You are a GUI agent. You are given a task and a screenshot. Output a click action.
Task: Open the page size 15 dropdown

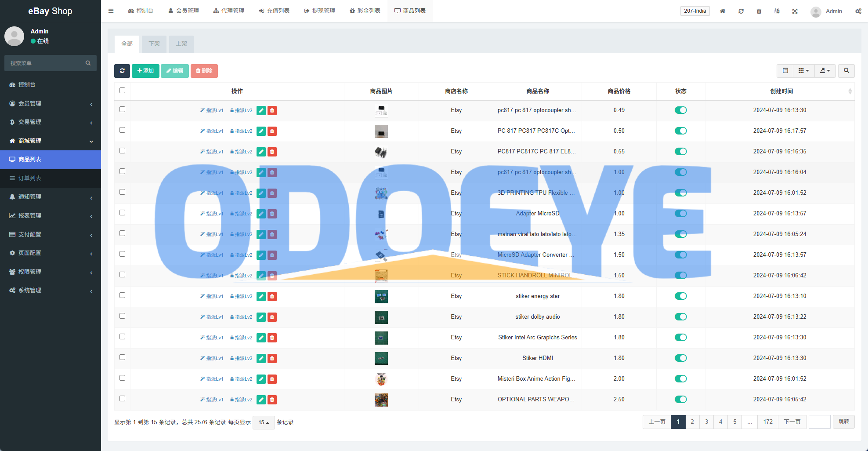click(x=264, y=422)
